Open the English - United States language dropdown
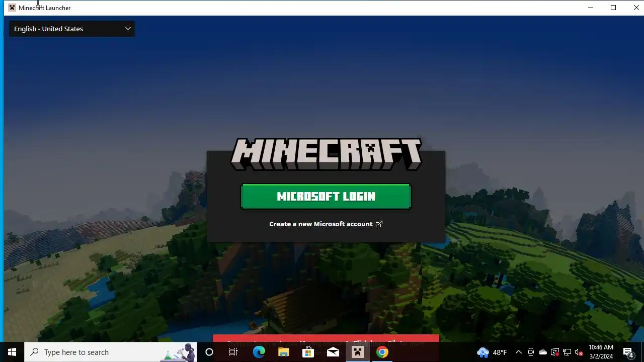 (72, 29)
